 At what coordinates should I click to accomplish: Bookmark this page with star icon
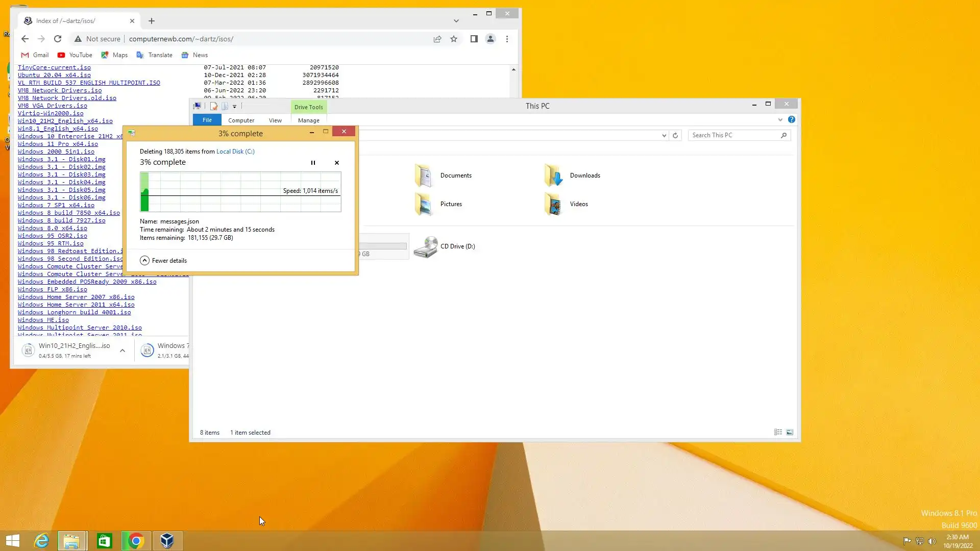[x=454, y=39]
